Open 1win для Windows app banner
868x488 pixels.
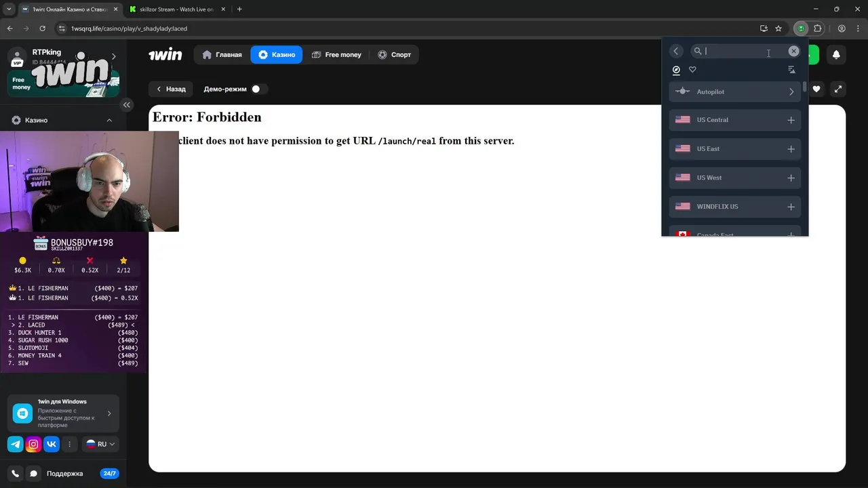click(x=64, y=413)
